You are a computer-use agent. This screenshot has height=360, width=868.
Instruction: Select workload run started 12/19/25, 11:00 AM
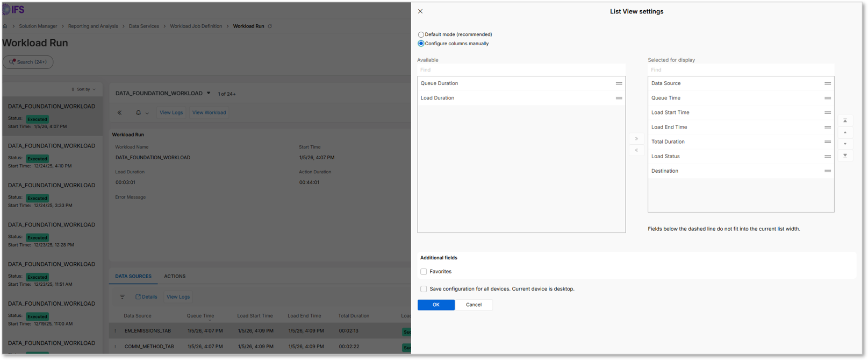click(x=52, y=314)
